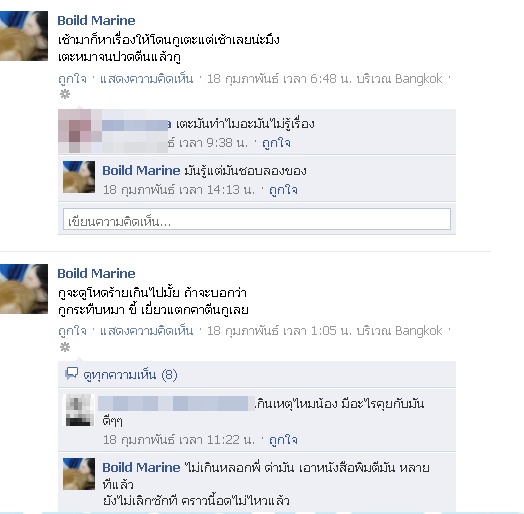Click the blurred commenter avatar in 11:22 comment

pyautogui.click(x=79, y=410)
